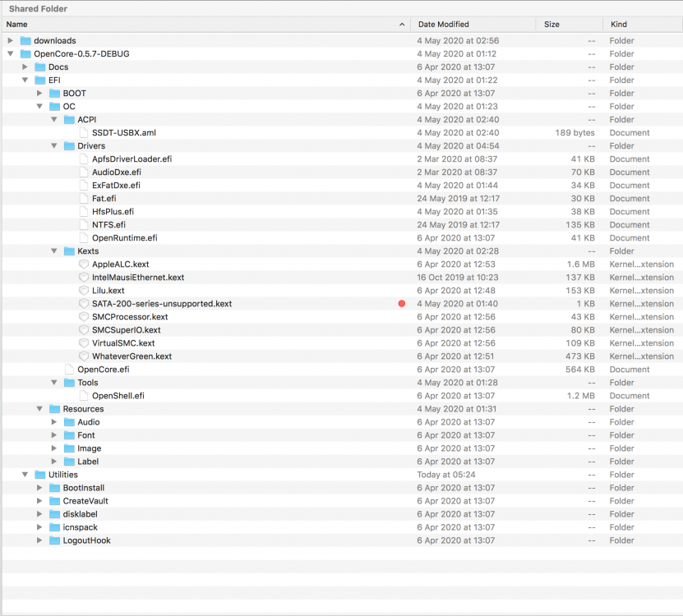Image resolution: width=683 pixels, height=616 pixels.
Task: Select the OpenRuntime.efi file name
Action: 125,237
